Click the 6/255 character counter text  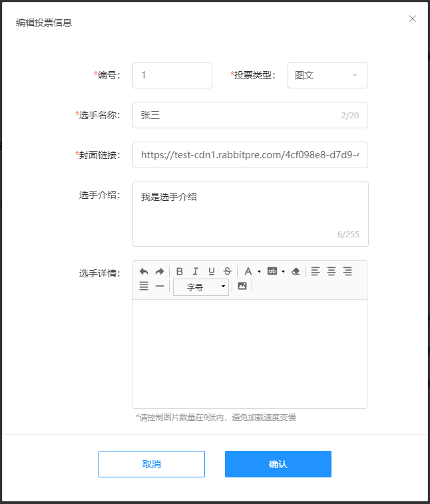click(x=348, y=235)
